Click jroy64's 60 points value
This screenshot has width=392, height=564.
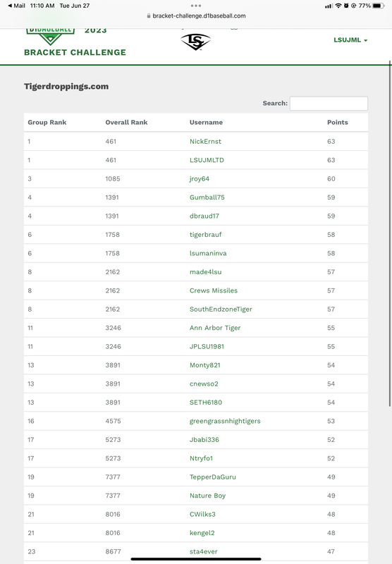(x=331, y=179)
